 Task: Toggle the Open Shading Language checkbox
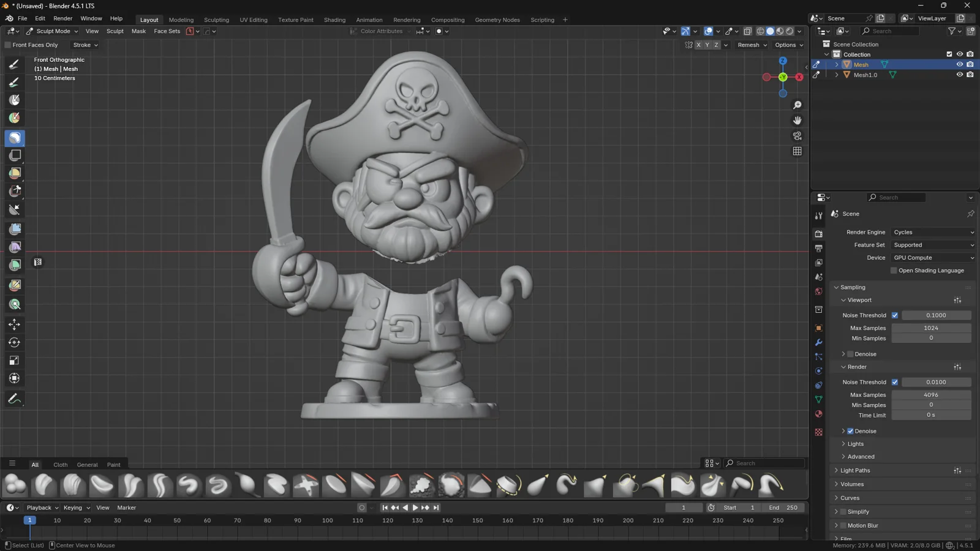coord(894,271)
